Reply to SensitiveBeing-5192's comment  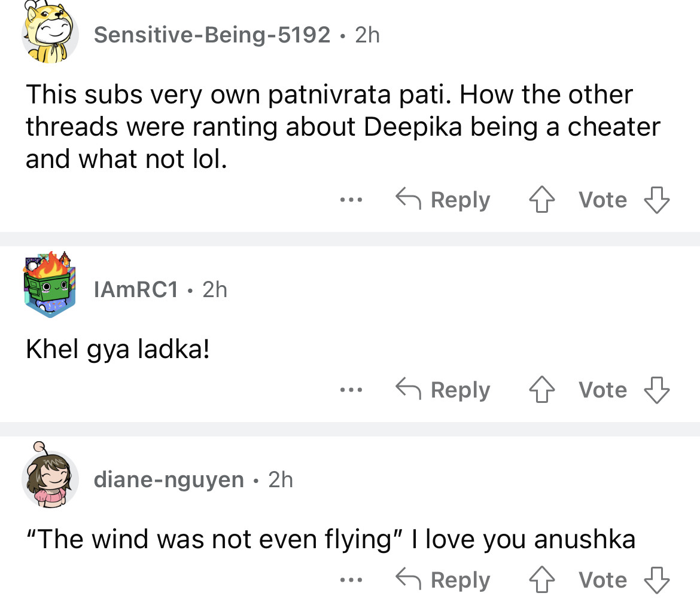[443, 200]
